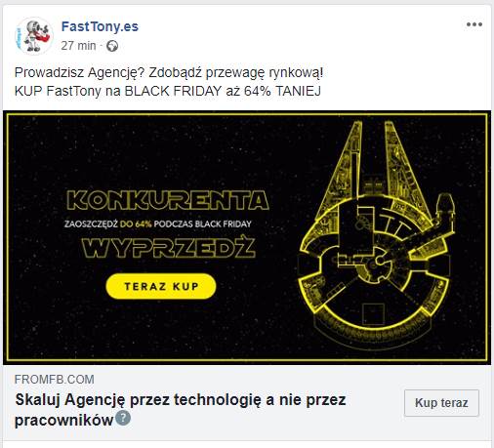Click the yellow spaceship blueprint graphic
Viewport: 494px width, 448px height.
click(x=377, y=234)
